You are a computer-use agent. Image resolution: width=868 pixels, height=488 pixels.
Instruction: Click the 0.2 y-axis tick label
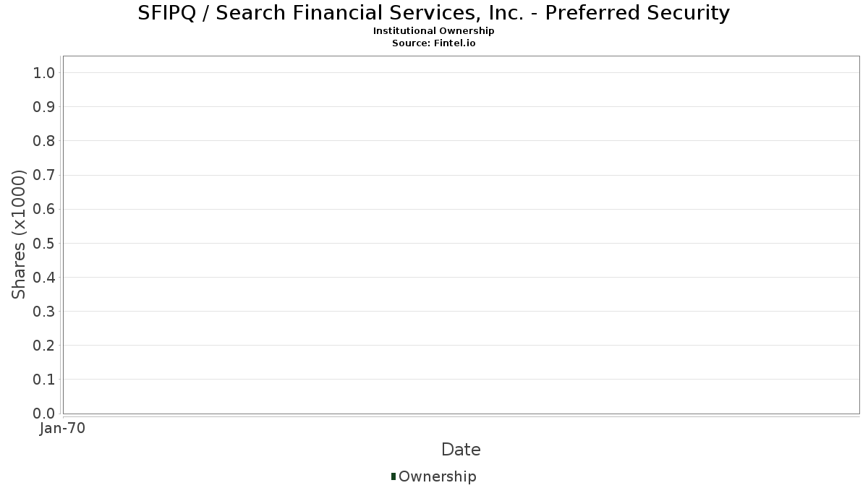[44, 346]
